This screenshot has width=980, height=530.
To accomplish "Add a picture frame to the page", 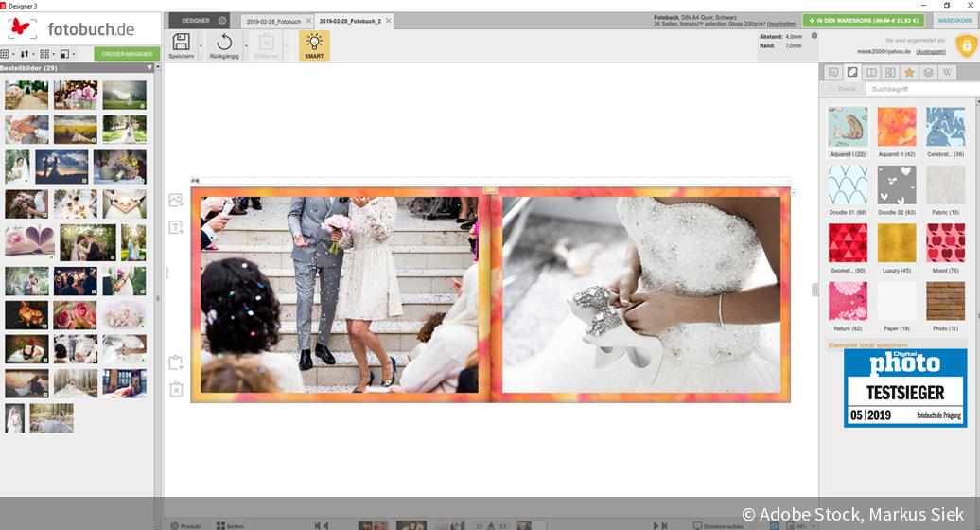I will click(176, 200).
